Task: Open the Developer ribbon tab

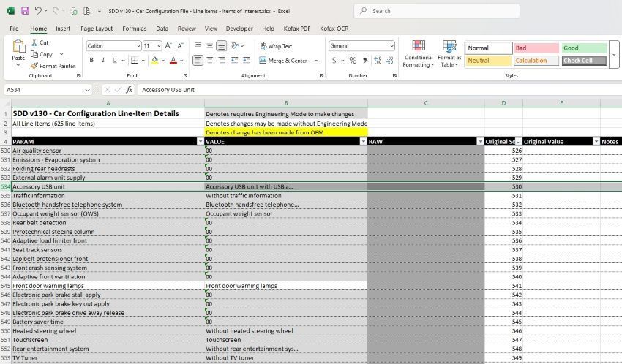Action: (x=239, y=29)
